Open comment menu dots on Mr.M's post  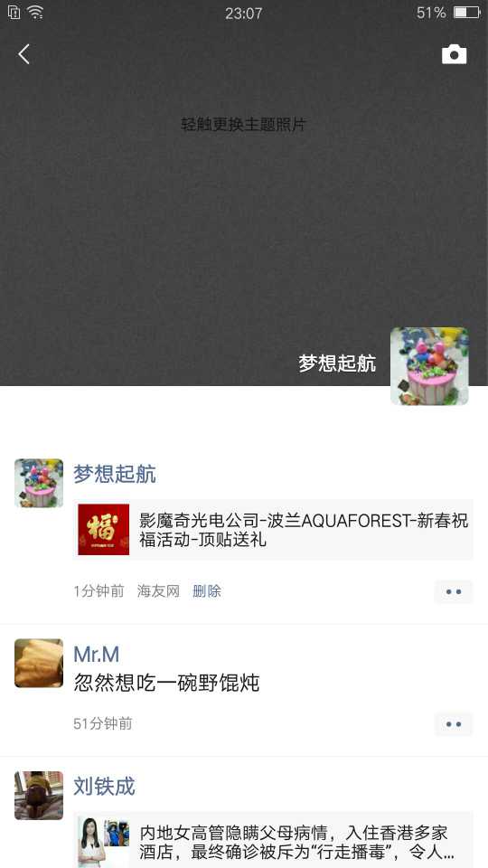coord(454,724)
